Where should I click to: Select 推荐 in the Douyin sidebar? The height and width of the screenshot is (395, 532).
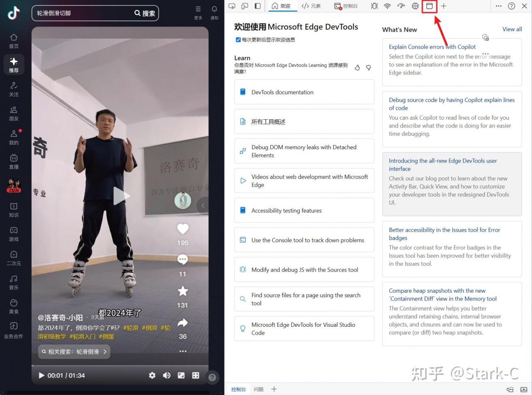[x=14, y=65]
